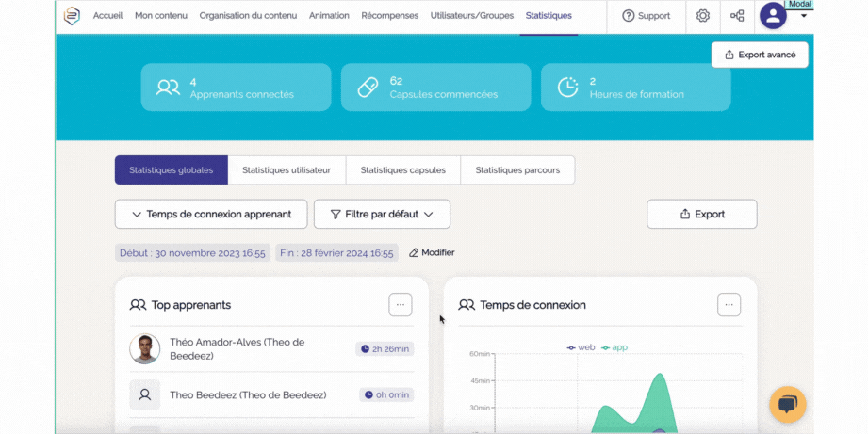Screen dimensions: 868x434
Task: Click the pencil Modifier icon
Action: coord(414,253)
